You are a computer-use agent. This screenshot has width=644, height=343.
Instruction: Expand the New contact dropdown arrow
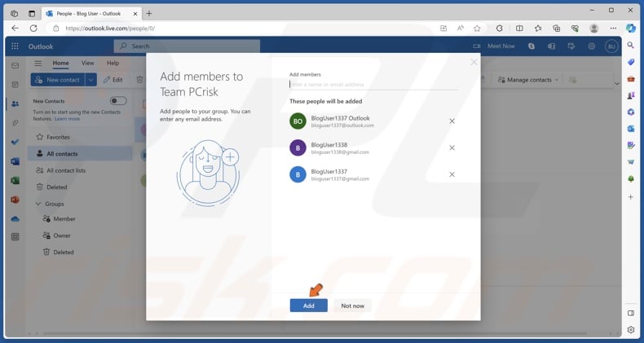[x=90, y=80]
